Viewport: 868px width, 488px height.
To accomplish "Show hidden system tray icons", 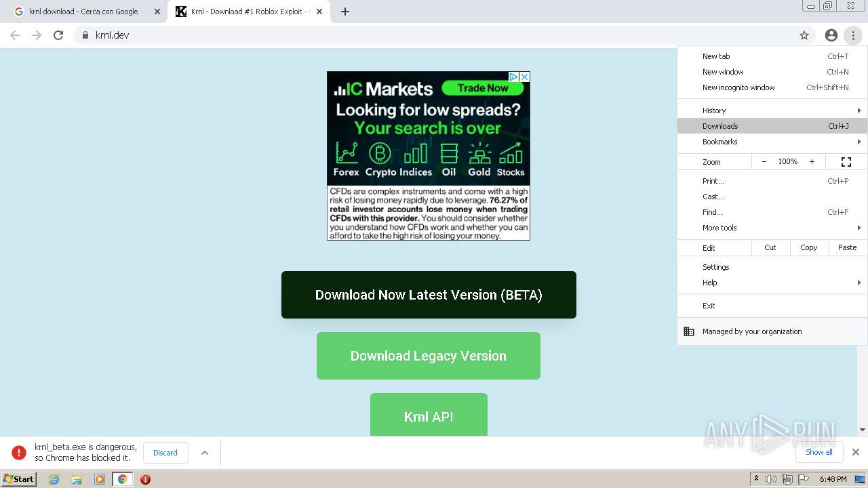I will pyautogui.click(x=756, y=479).
